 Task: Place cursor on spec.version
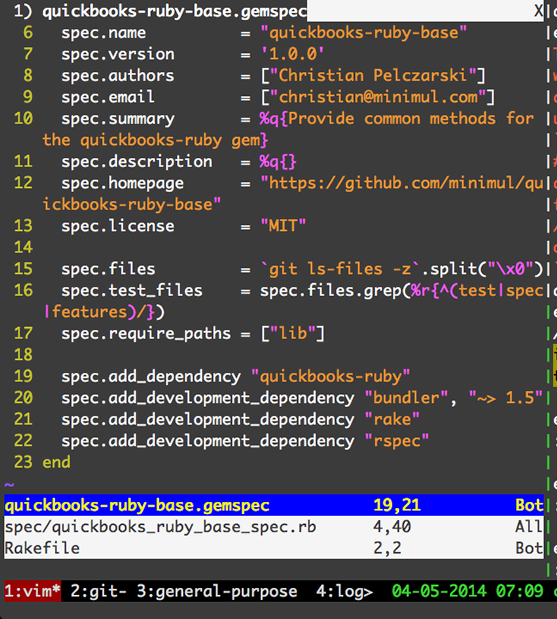pos(118,54)
